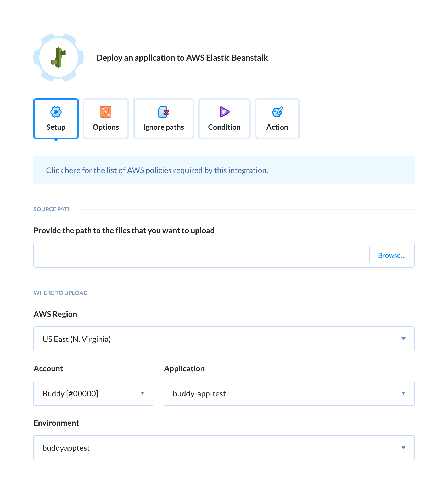Open the AWS Region dropdown arrow

pyautogui.click(x=404, y=339)
